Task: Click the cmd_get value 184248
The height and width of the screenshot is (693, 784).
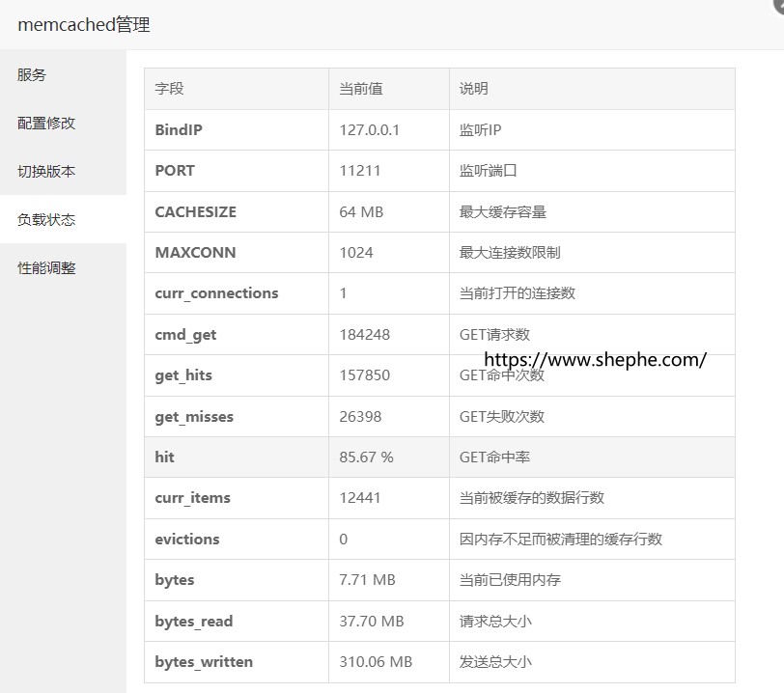Action: coord(365,335)
